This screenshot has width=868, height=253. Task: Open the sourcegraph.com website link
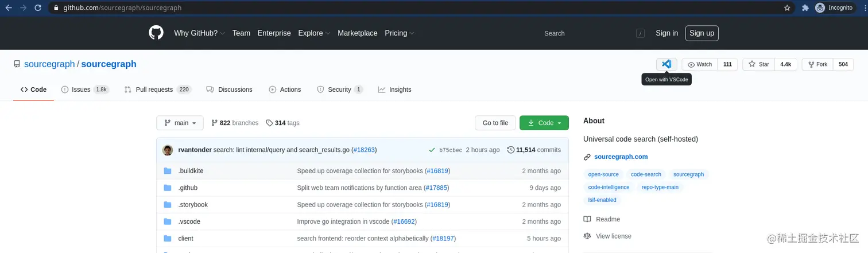[621, 157]
